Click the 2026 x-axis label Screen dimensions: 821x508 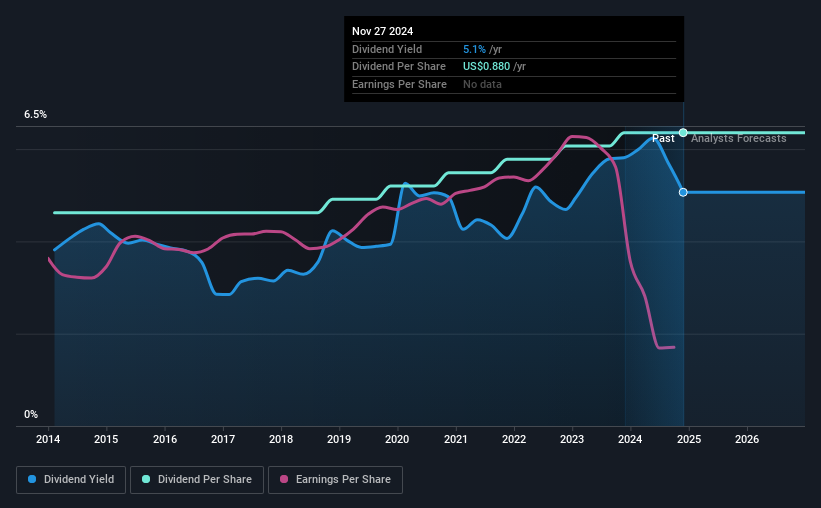click(x=747, y=439)
